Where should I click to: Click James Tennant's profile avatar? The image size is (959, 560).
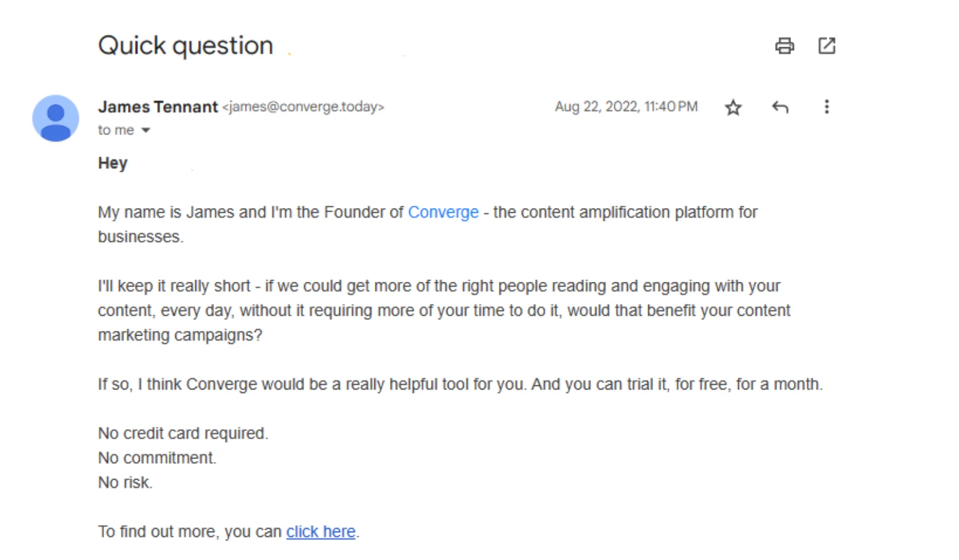[55, 118]
